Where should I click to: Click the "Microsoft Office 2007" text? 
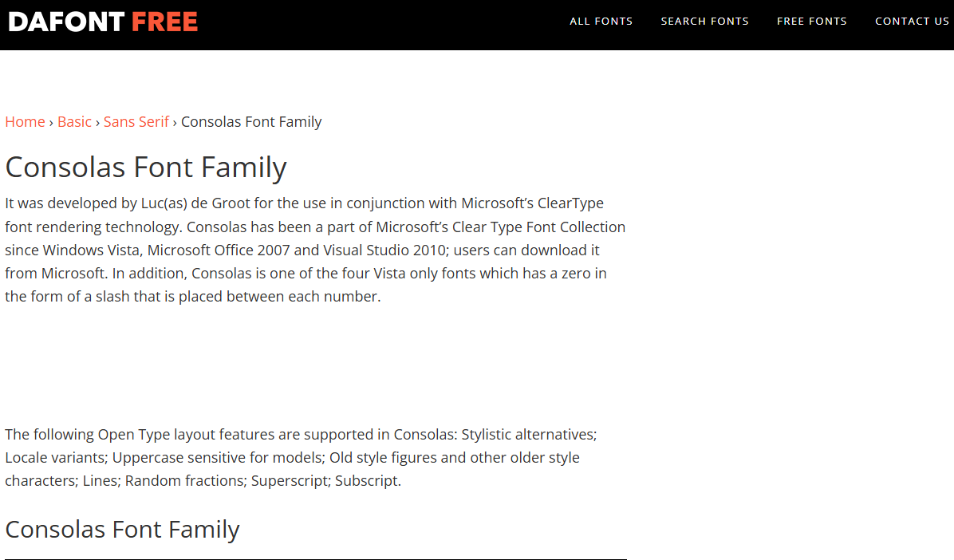click(219, 250)
